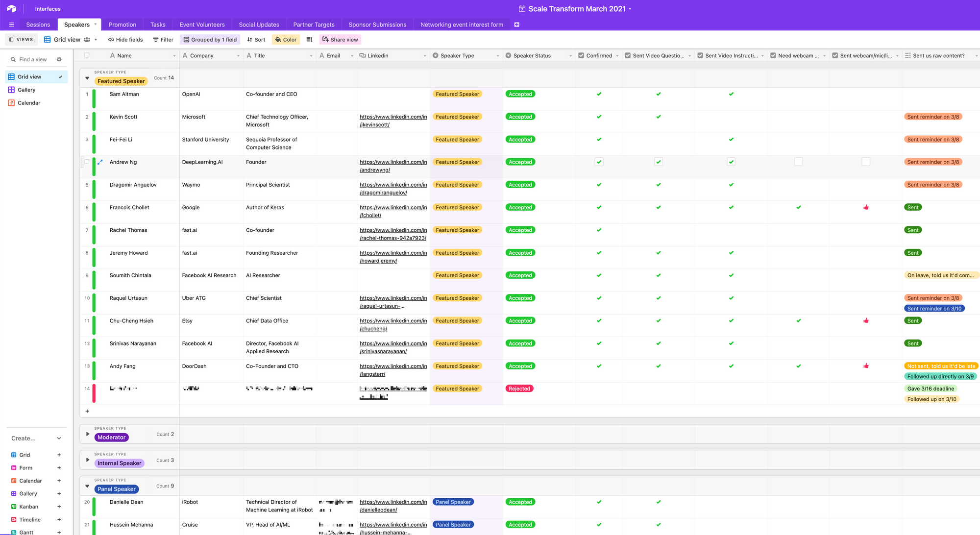Click the thumbs-up icon in Francois Chollet row
The width and height of the screenshot is (980, 535).
click(866, 207)
